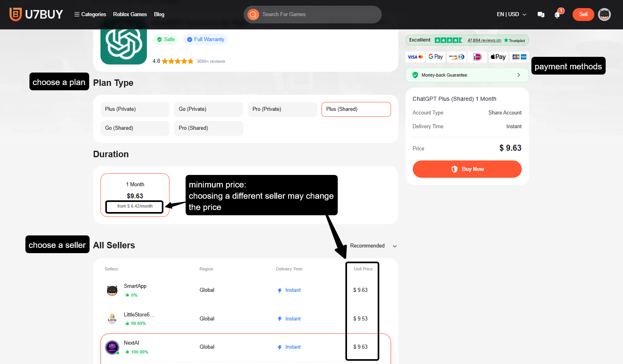The height and width of the screenshot is (364, 623).
Task: Select the Plus (Shared) plan
Action: [356, 109]
